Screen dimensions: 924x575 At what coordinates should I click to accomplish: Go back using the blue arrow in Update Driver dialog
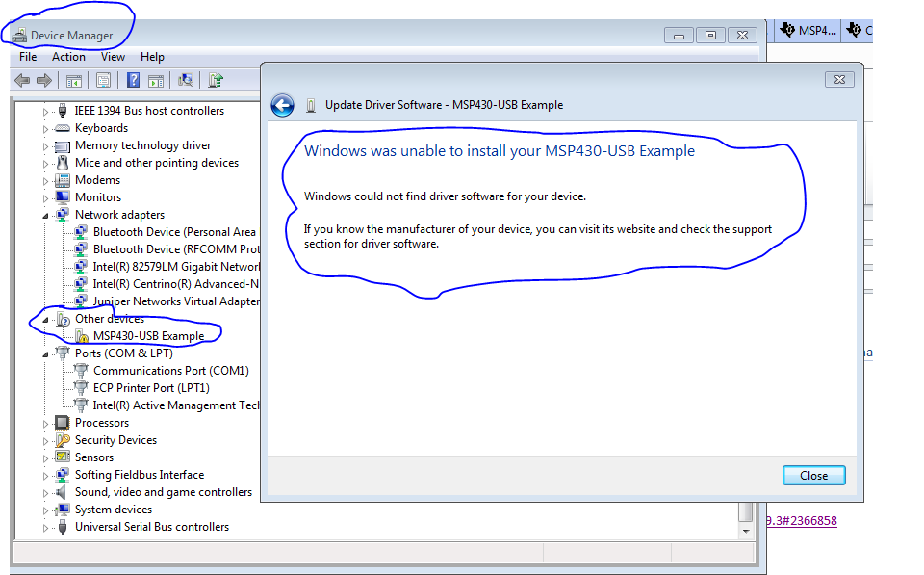(x=282, y=106)
